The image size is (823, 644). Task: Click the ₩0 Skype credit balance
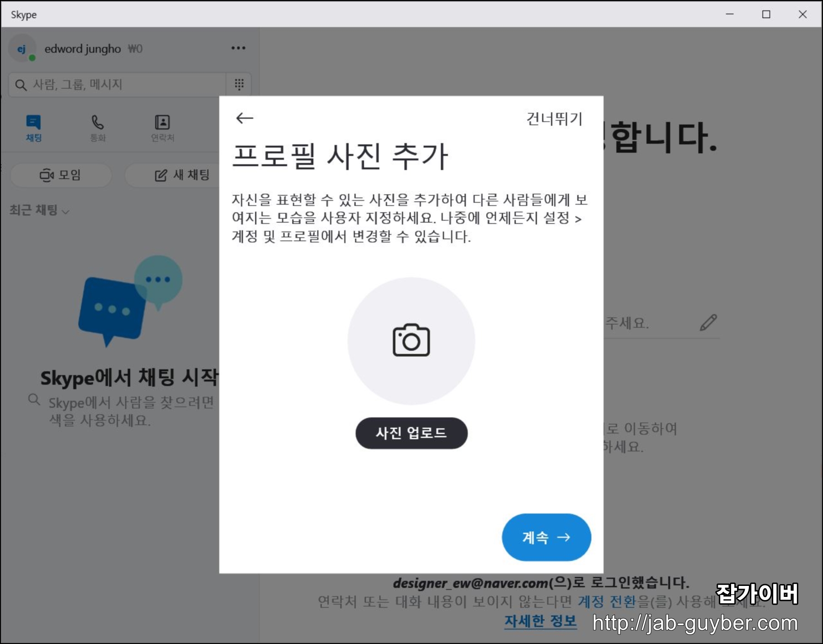tap(135, 49)
